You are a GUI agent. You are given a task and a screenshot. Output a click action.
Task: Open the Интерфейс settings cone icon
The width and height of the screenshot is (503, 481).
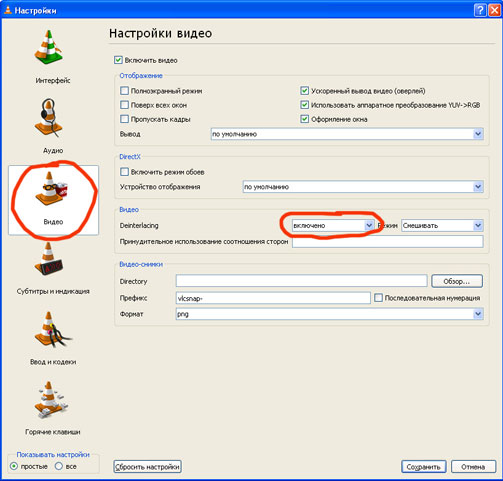click(x=49, y=48)
